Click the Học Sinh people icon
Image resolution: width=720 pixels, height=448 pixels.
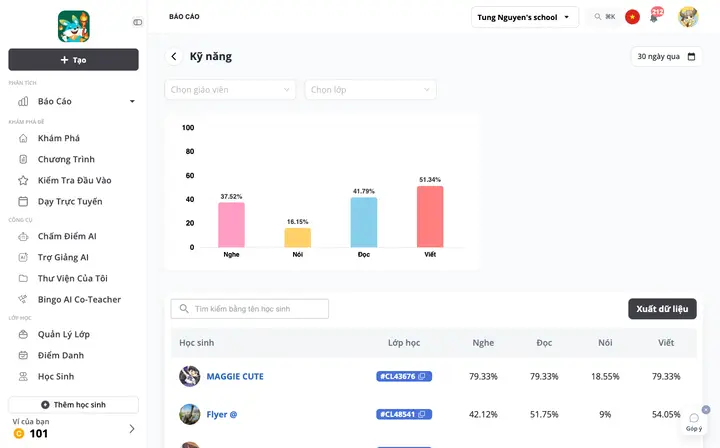pos(23,376)
